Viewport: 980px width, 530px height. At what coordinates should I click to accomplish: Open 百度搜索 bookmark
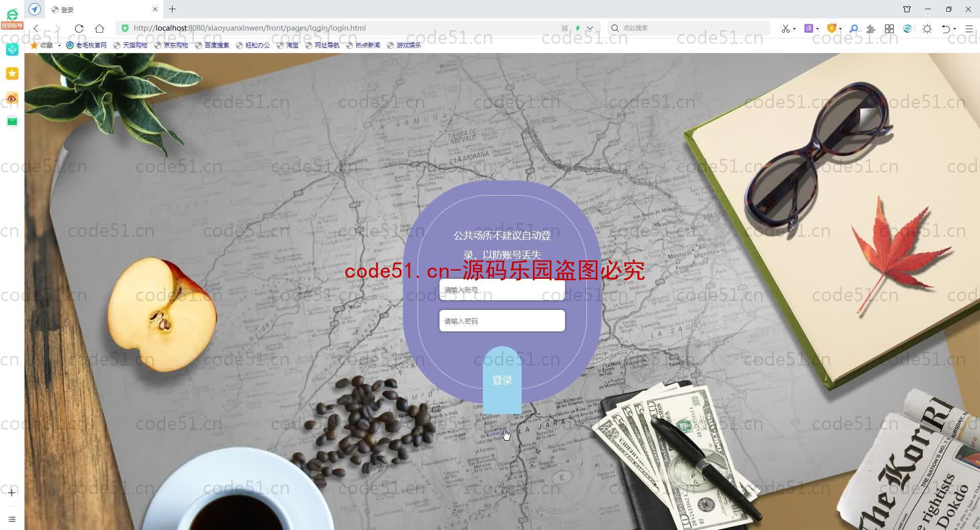212,45
